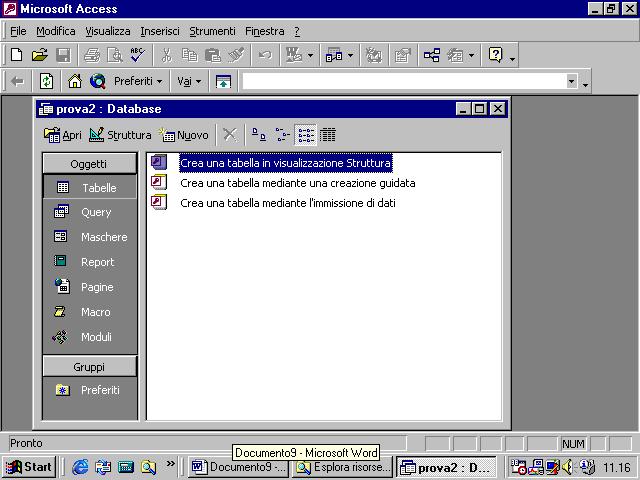Click Apri in the database window
The width and height of the screenshot is (640, 480).
pos(62,135)
